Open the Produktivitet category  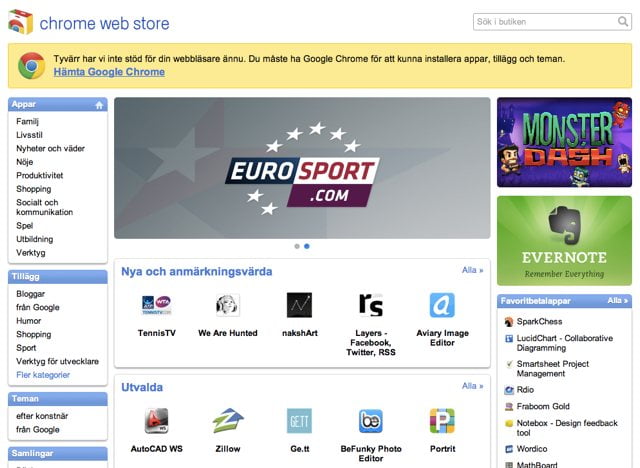pos(39,175)
